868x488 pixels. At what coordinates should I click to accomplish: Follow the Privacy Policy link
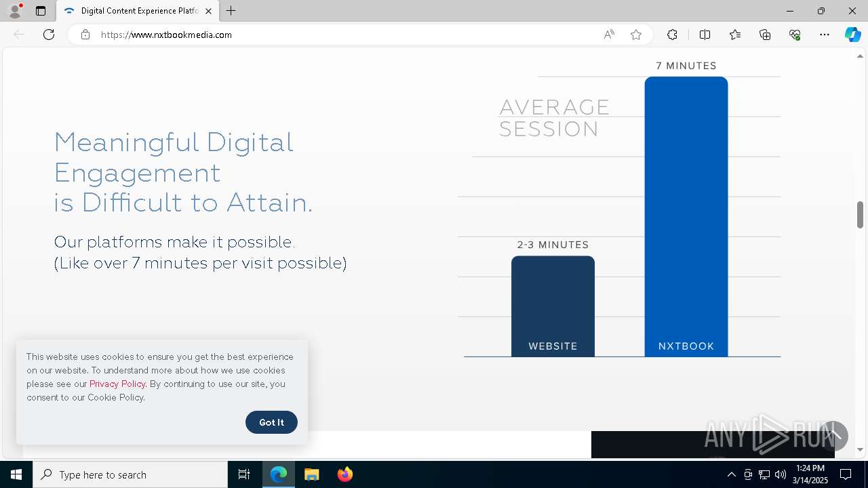coord(117,384)
